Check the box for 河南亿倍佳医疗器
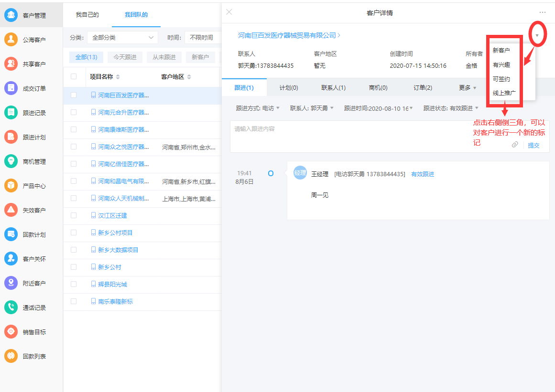Screen dimensions: 555x392 (74, 164)
